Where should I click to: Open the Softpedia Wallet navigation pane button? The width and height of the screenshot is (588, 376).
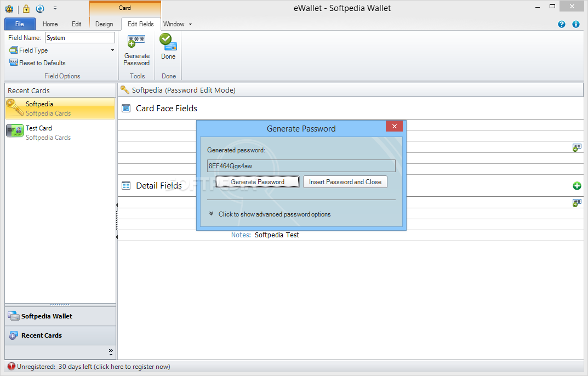click(x=60, y=316)
